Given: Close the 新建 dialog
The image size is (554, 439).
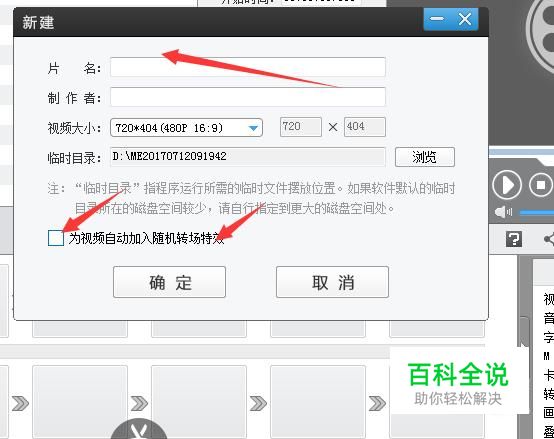Looking at the screenshot, I should click(x=465, y=19).
